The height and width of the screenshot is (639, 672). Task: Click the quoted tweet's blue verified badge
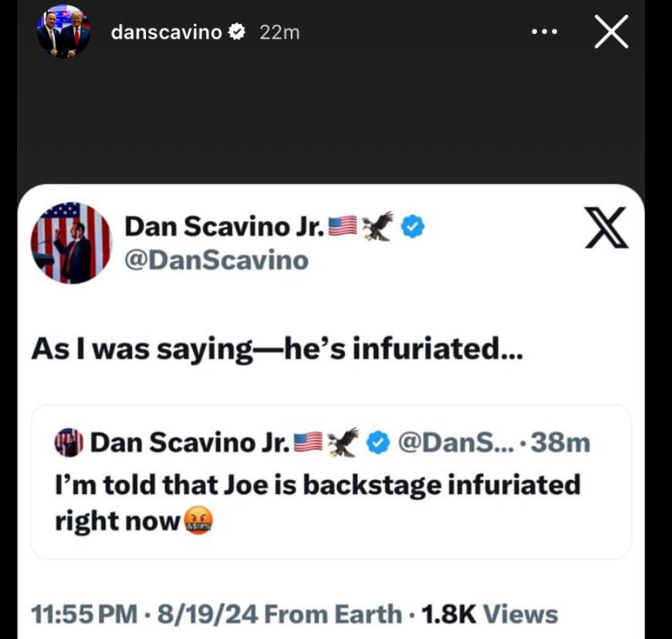tap(378, 443)
